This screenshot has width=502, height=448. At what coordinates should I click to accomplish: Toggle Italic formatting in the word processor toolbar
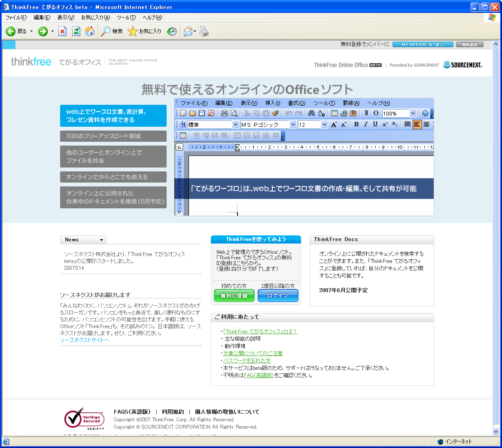point(365,124)
